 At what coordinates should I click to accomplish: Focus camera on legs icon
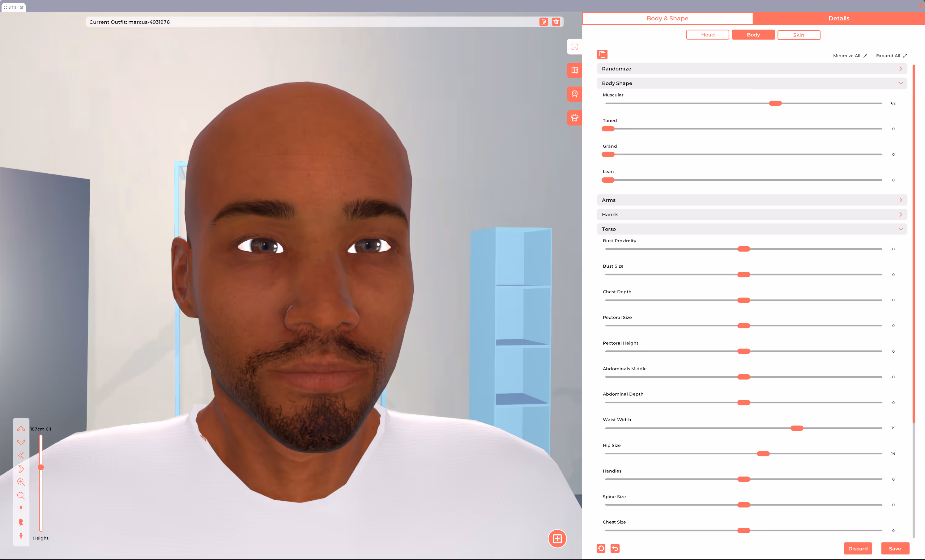21,509
